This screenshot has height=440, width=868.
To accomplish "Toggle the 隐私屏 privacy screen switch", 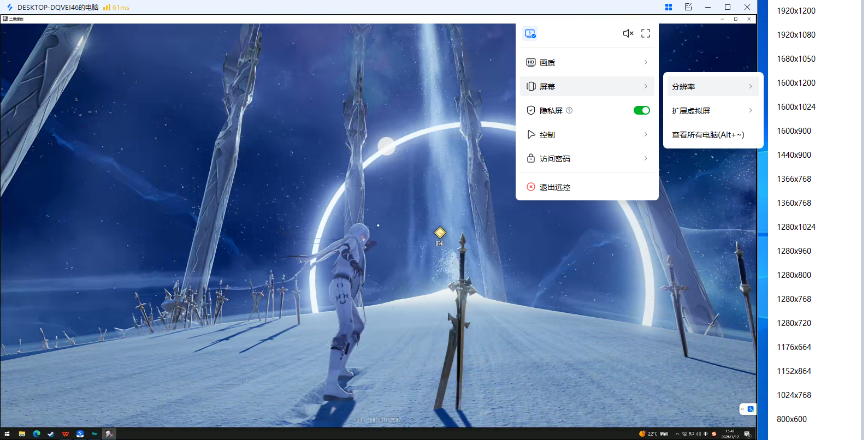I will [641, 110].
